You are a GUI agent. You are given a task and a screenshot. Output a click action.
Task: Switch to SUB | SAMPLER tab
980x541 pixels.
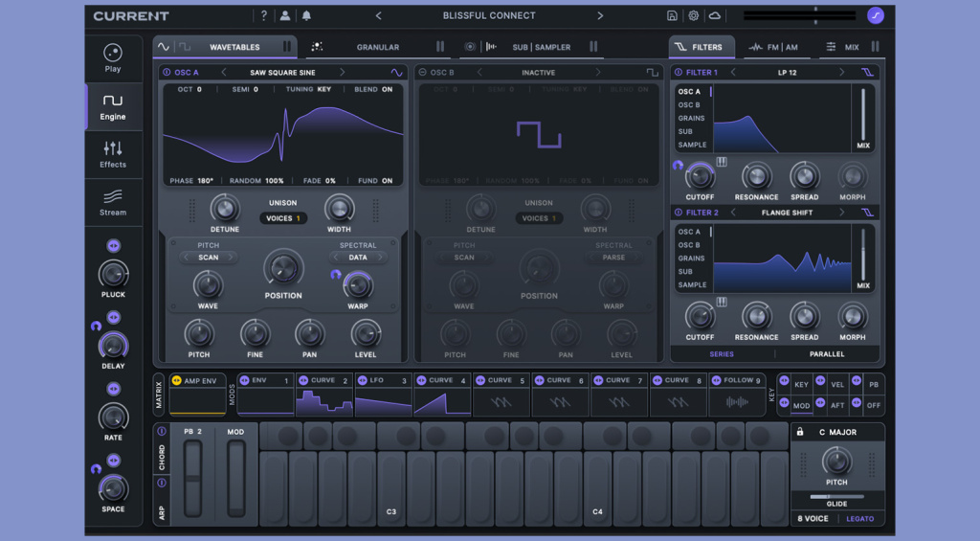click(542, 47)
